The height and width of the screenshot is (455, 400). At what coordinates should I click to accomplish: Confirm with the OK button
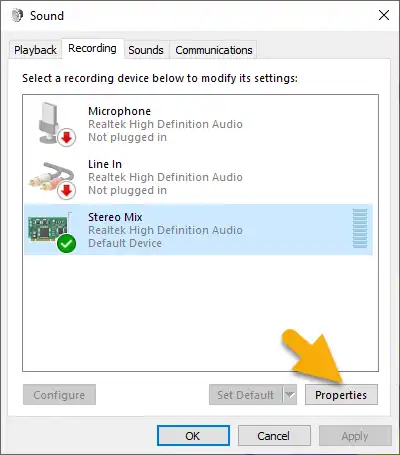193,436
